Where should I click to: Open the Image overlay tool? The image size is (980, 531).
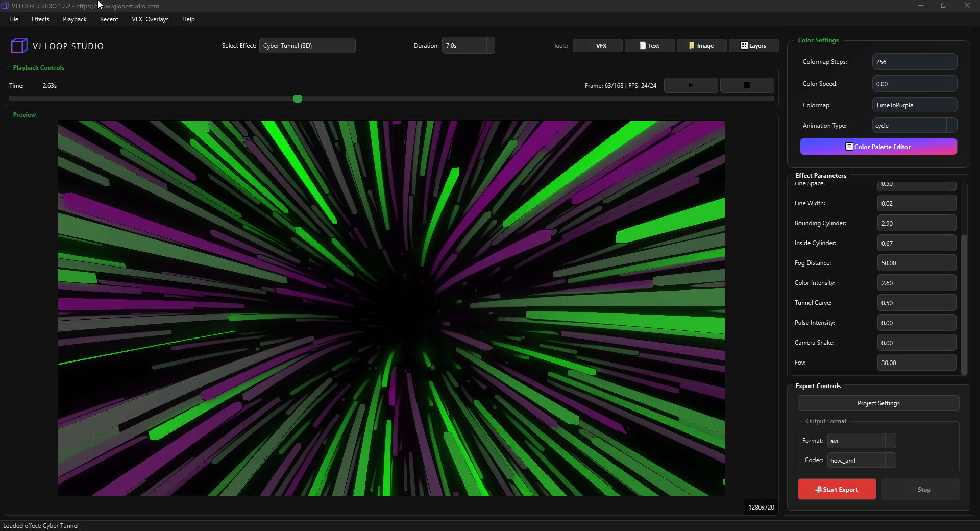[701, 46]
